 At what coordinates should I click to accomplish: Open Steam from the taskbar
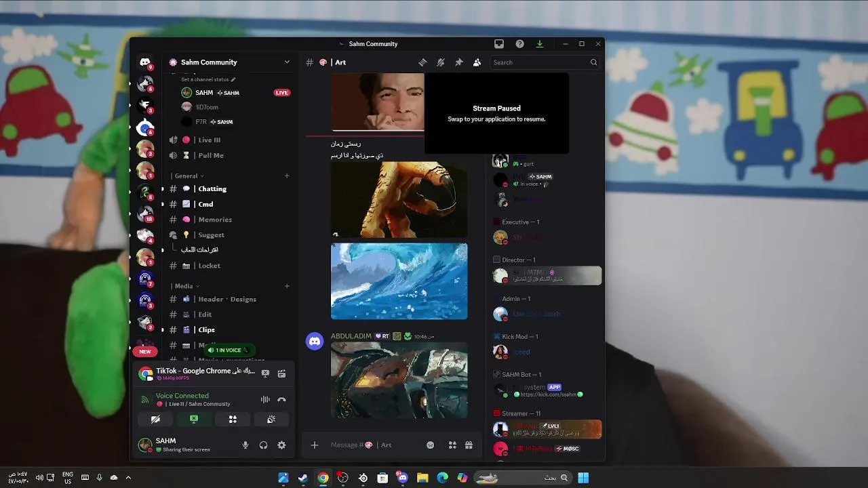click(303, 478)
